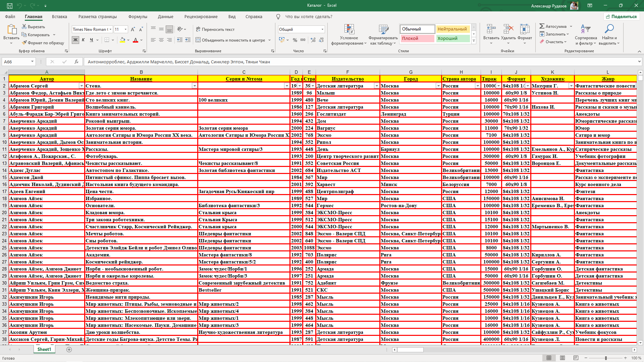Open the font name dropdown Times New Roman

[110, 29]
